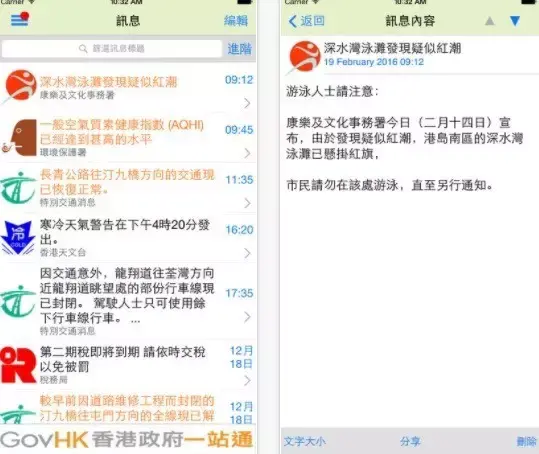Open the hamburger menu with red notification dot
This screenshot has height=454, width=539.
(x=20, y=20)
